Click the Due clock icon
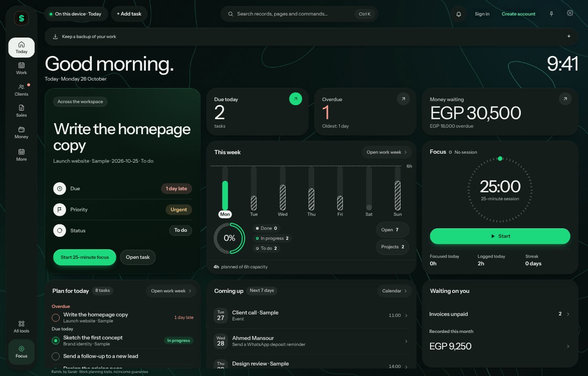This screenshot has height=376, width=588. coord(60,188)
